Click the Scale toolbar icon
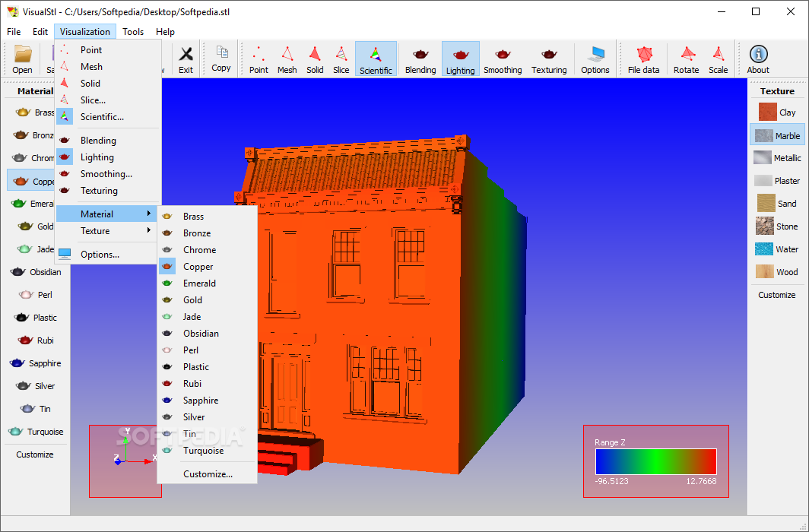Screen dimensions: 809x532 click(x=719, y=59)
